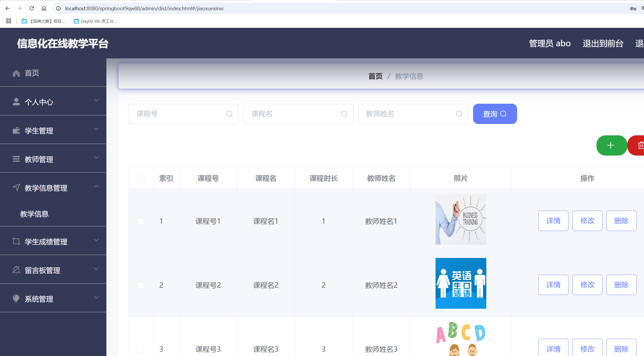The image size is (644, 356).
Task: Collapse the 教学信息管理 menu chevron
Action: click(96, 186)
